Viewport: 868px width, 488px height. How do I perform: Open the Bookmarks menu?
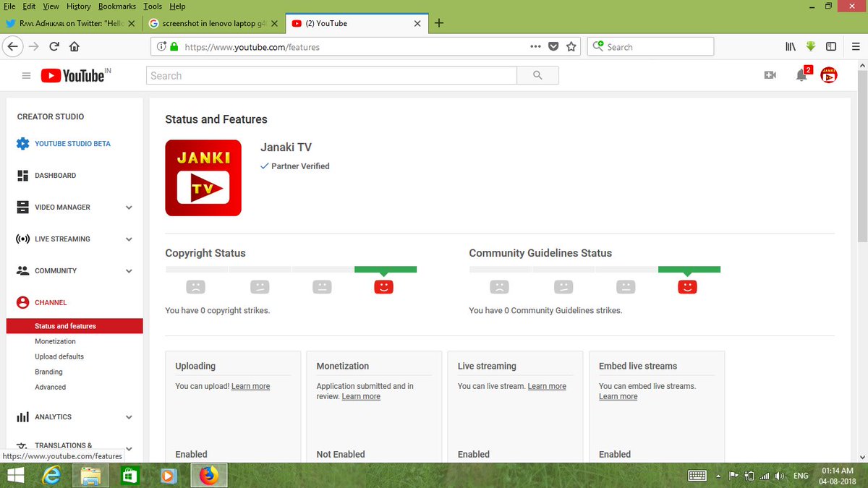coord(117,7)
